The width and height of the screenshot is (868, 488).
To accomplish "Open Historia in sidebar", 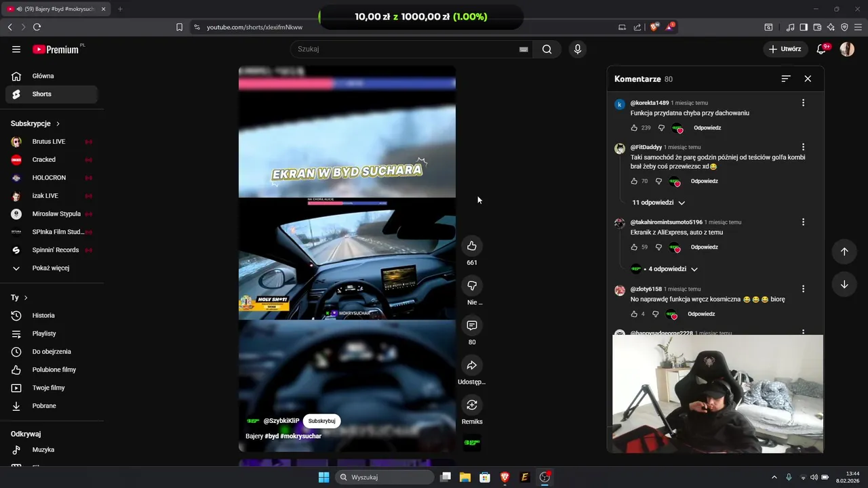I will tap(52, 315).
